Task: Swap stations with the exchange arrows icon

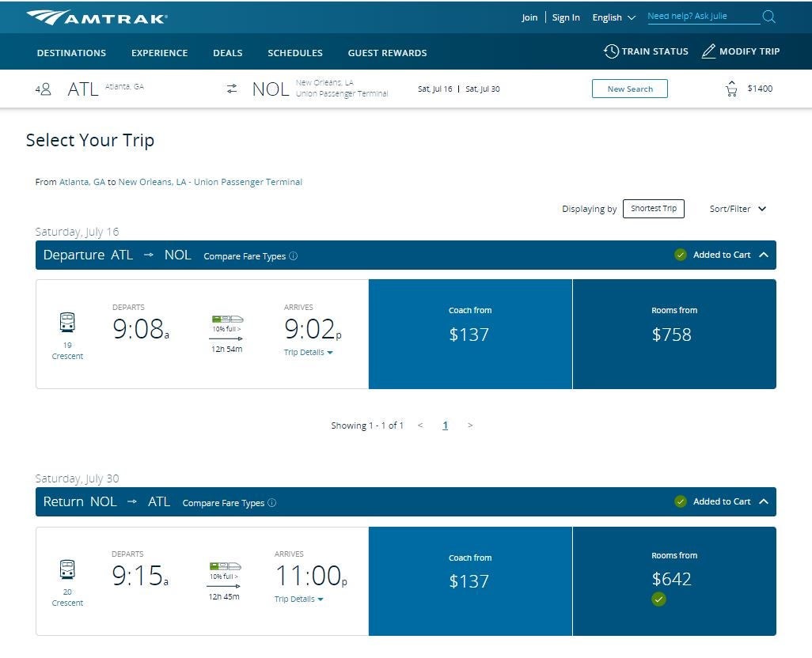Action: click(x=232, y=89)
